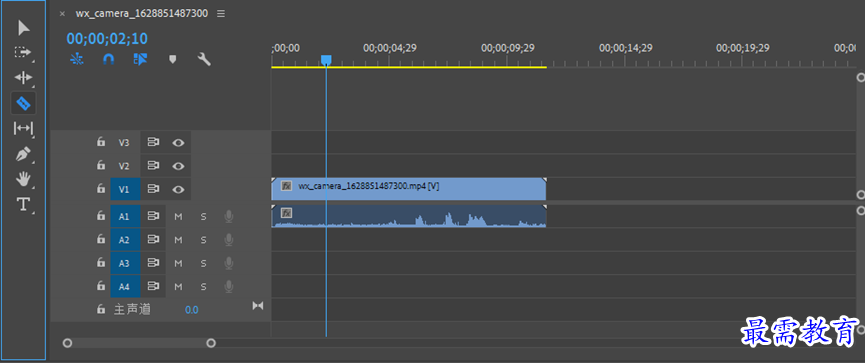Click the master track 0.0 volume value

click(x=191, y=310)
